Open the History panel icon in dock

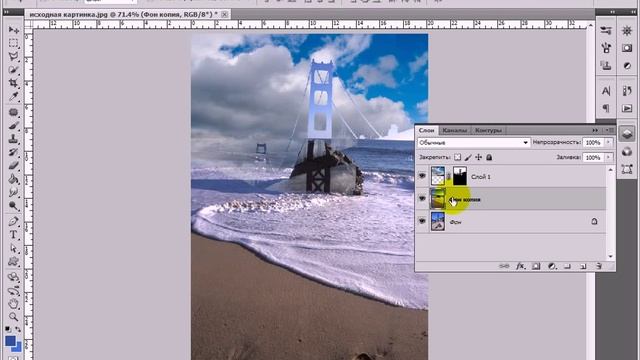coord(627,91)
